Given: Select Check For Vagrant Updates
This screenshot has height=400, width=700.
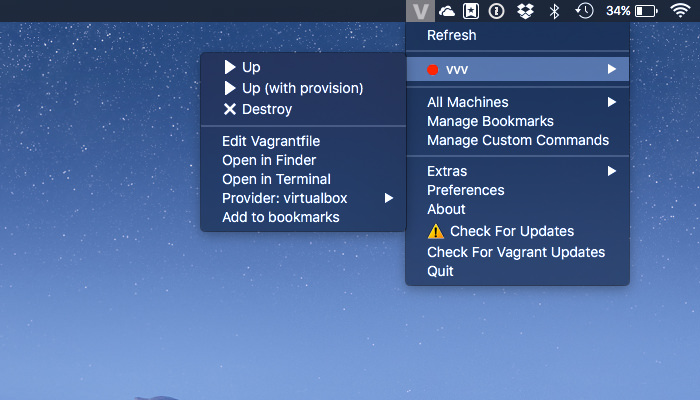Looking at the screenshot, I should tap(518, 252).
